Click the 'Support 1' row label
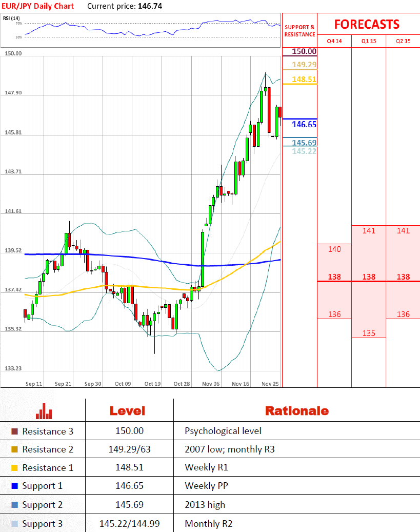The width and height of the screenshot is (420, 532). (x=43, y=486)
